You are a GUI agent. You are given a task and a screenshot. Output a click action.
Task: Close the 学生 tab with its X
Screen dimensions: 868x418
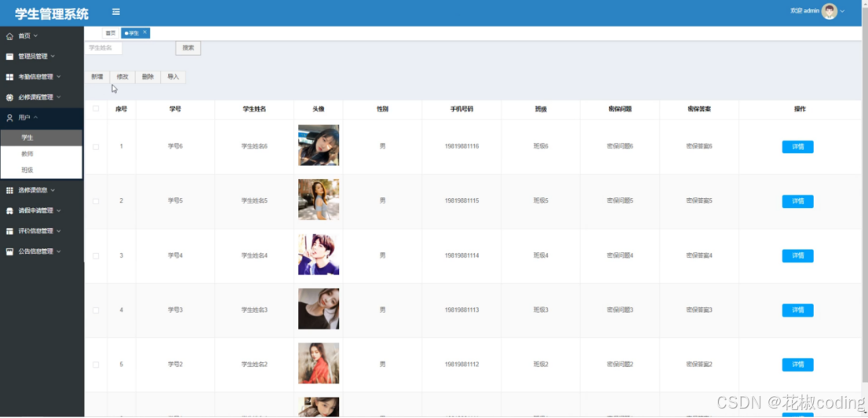point(145,32)
